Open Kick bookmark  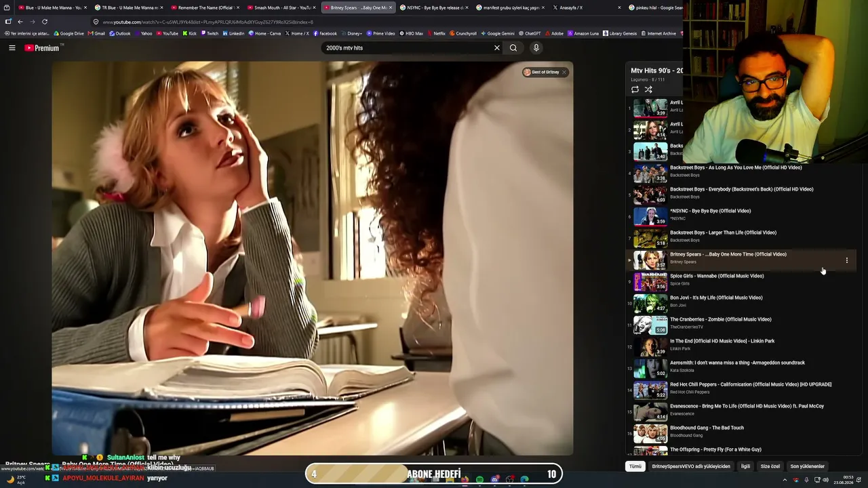[189, 33]
